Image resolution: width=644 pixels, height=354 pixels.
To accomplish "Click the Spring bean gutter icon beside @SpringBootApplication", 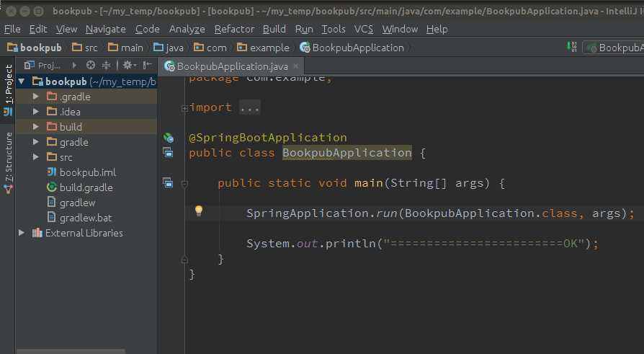I will click(x=168, y=138).
